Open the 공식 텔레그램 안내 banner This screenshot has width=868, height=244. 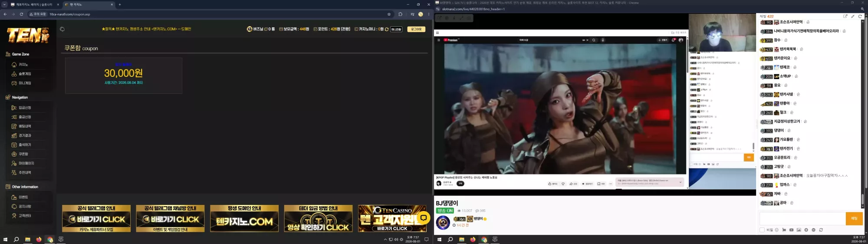point(96,218)
